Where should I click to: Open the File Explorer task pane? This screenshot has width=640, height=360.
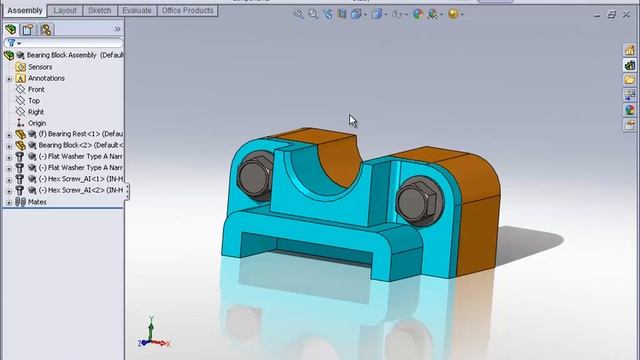[629, 80]
